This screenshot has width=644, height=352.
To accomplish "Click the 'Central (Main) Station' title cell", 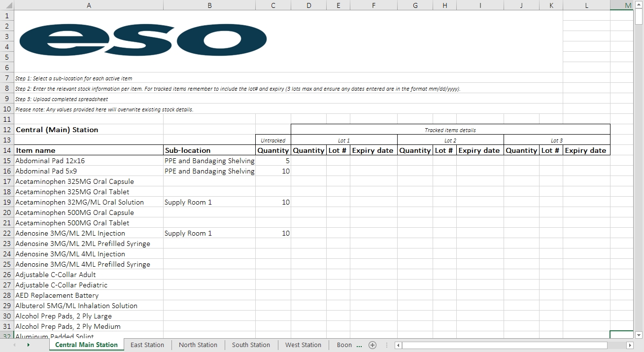I will pos(89,130).
